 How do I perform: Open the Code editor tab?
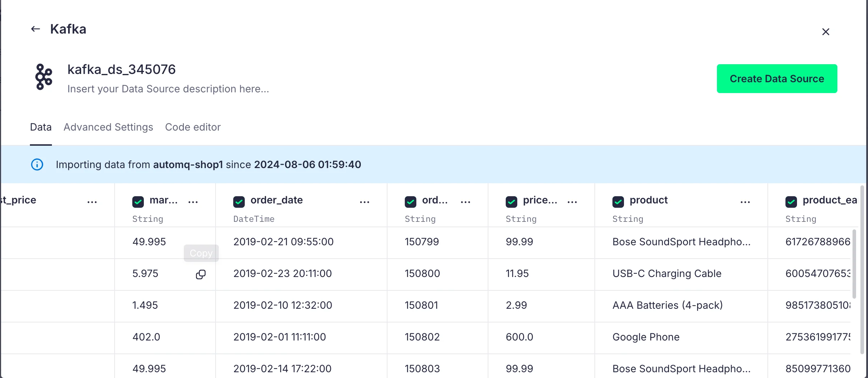click(x=192, y=127)
